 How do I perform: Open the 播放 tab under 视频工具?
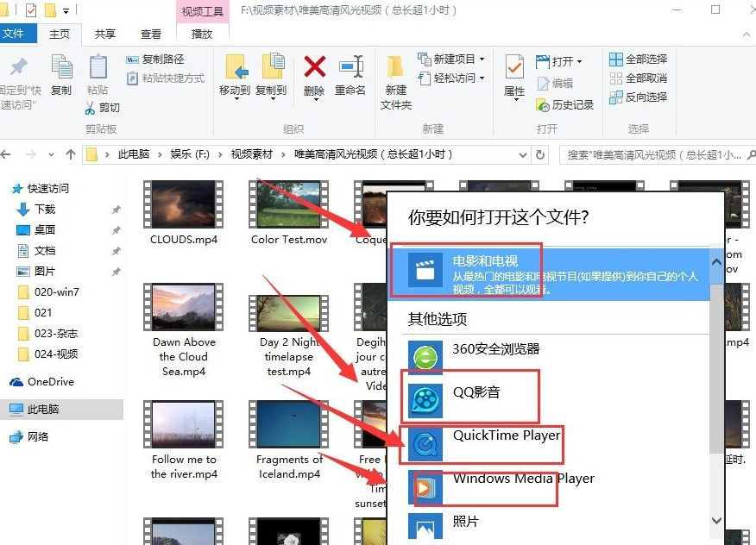pos(202,34)
